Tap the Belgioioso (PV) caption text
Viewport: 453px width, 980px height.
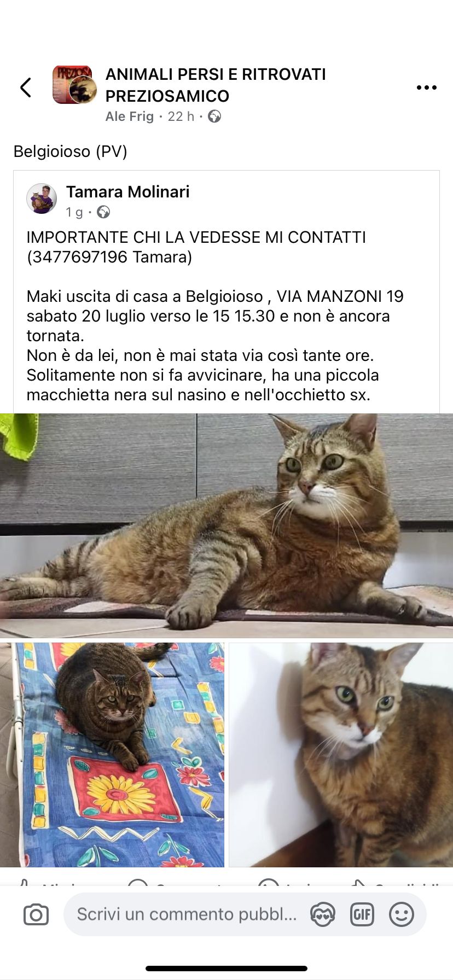tap(70, 151)
